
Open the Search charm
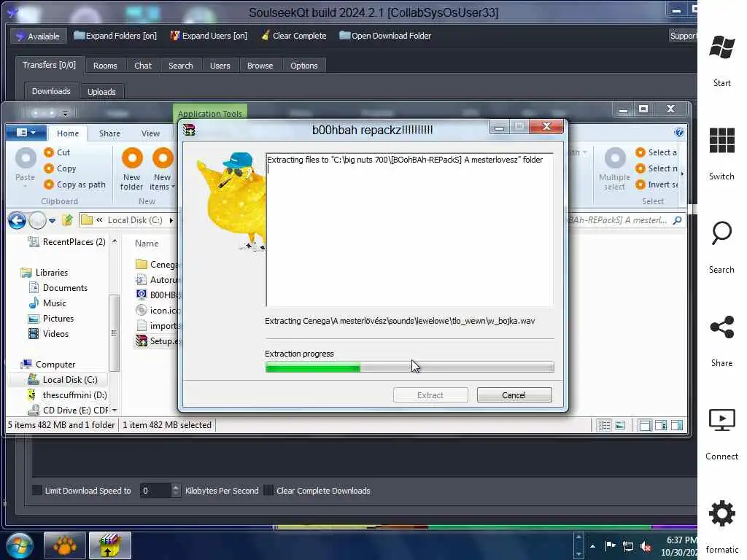[721, 233]
